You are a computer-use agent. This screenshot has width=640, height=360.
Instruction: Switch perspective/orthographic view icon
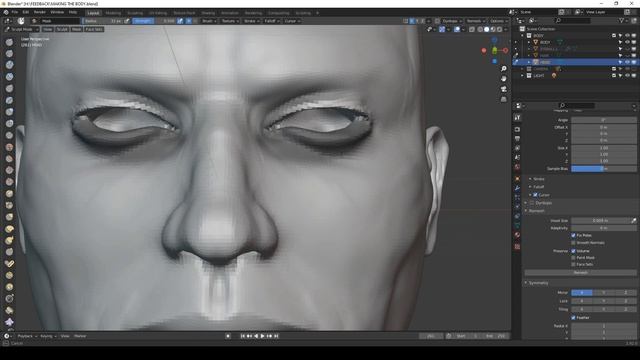click(x=504, y=99)
